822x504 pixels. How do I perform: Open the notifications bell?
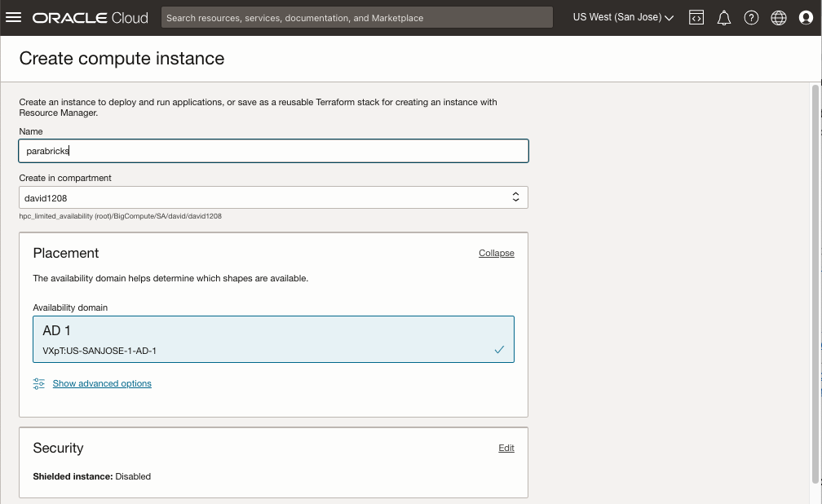coord(724,17)
